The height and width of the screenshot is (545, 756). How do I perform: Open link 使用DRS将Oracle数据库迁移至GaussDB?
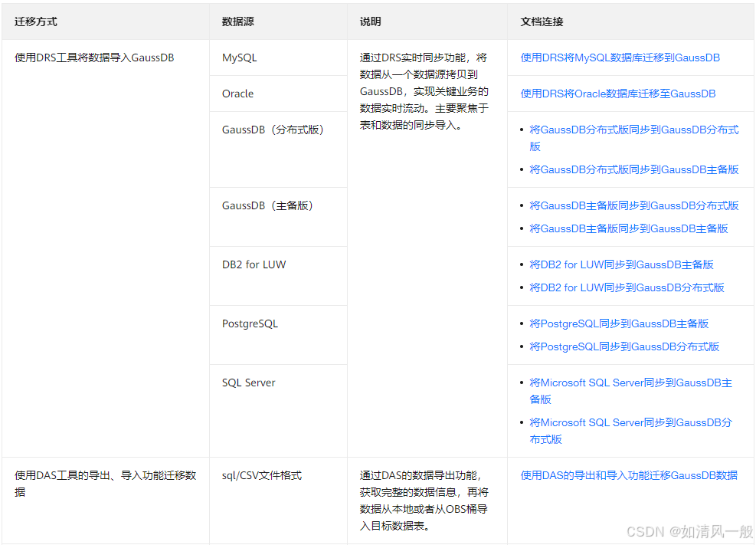pos(617,94)
